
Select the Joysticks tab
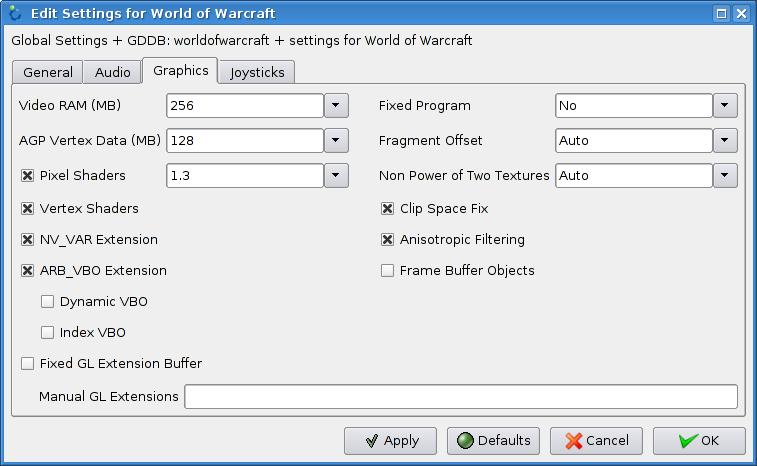coord(257,72)
